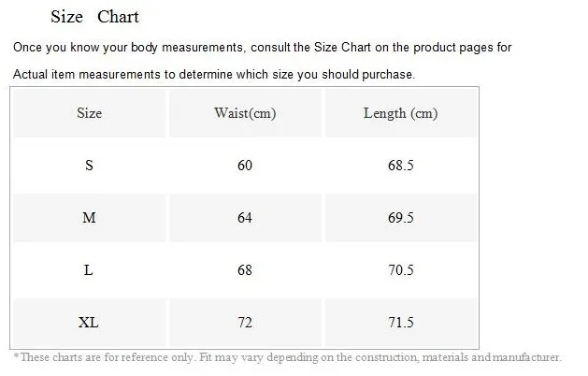Image resolution: width=588 pixels, height=376 pixels.
Task: Click the length value 71.5
Action: point(401,323)
